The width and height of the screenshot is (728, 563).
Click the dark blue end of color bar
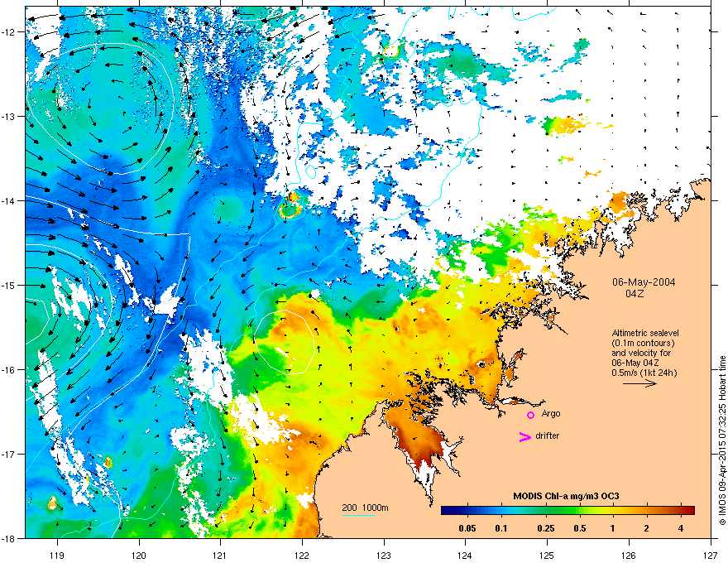[x=447, y=510]
